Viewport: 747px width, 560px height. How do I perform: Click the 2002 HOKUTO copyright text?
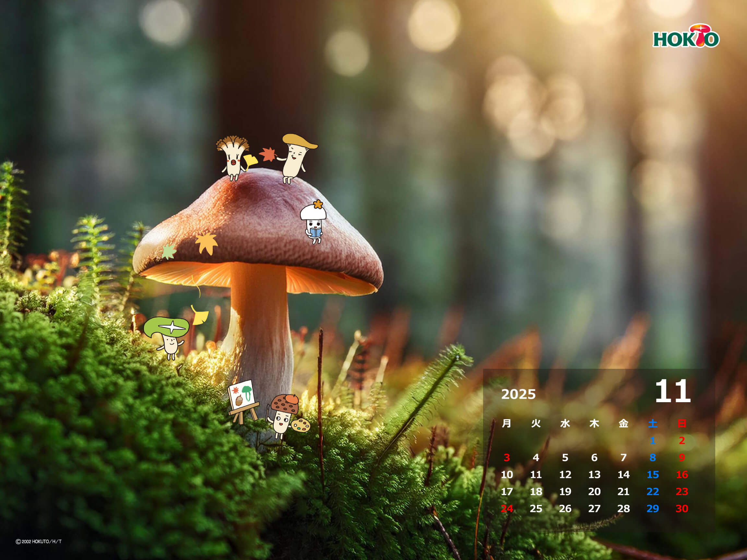(39, 542)
